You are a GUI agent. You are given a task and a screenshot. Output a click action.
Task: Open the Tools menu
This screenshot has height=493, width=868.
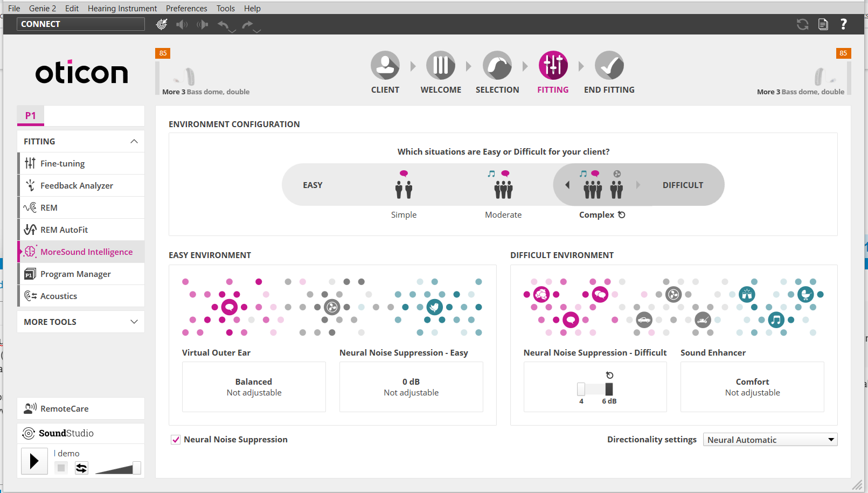[226, 8]
